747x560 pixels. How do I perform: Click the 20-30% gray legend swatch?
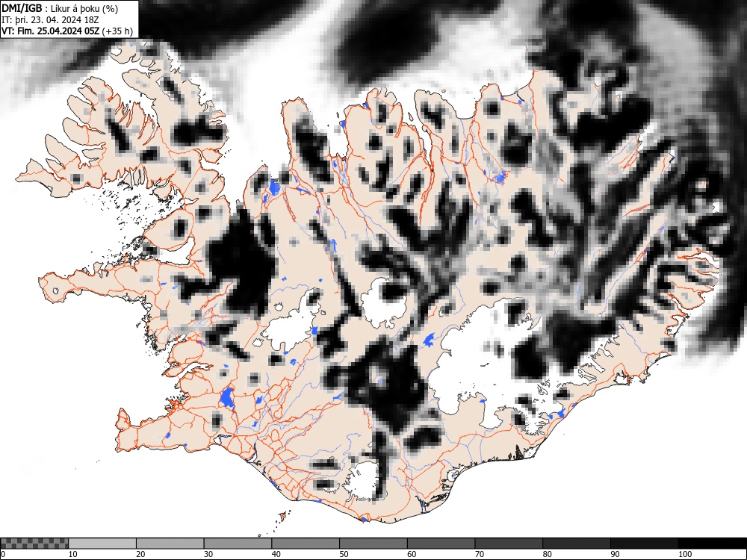point(170,544)
